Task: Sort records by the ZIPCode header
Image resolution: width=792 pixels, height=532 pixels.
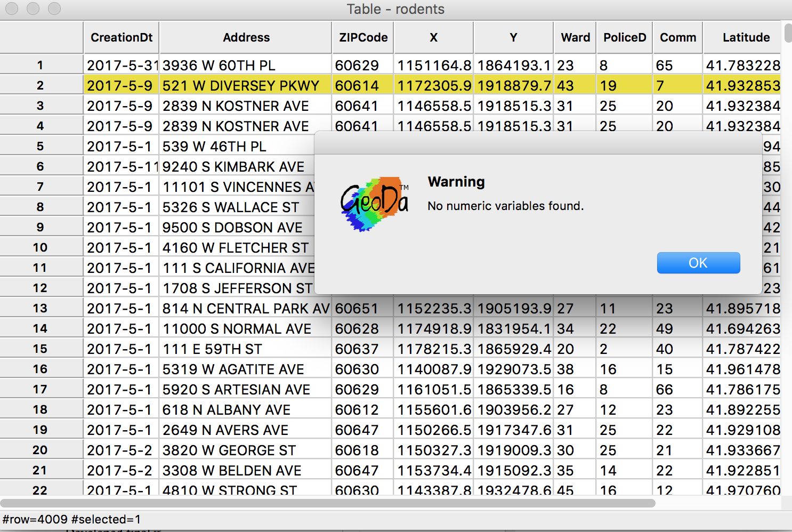Action: 362,37
